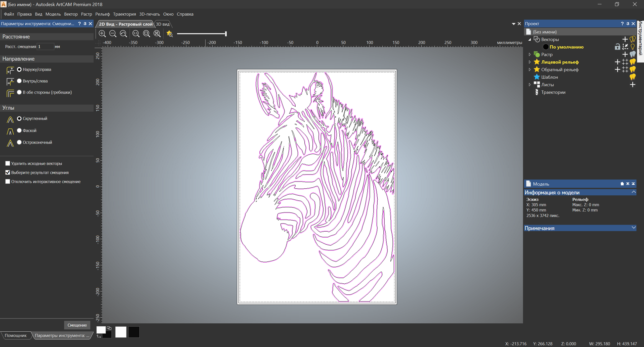This screenshot has height=347, width=644.
Task: Click the relief star zoom preview icon
Action: coord(170,34)
